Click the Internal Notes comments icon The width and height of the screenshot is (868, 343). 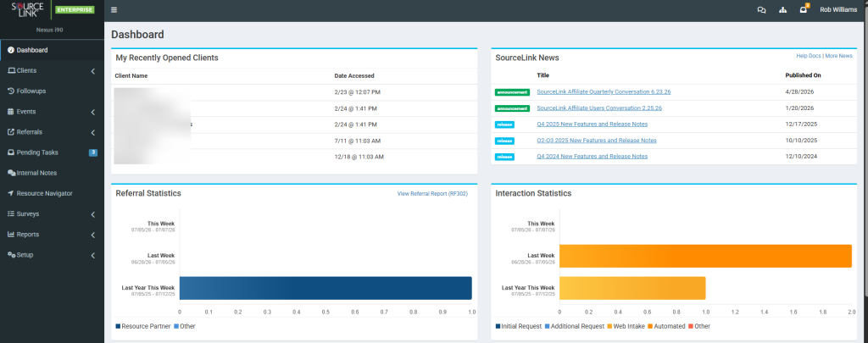[x=11, y=173]
